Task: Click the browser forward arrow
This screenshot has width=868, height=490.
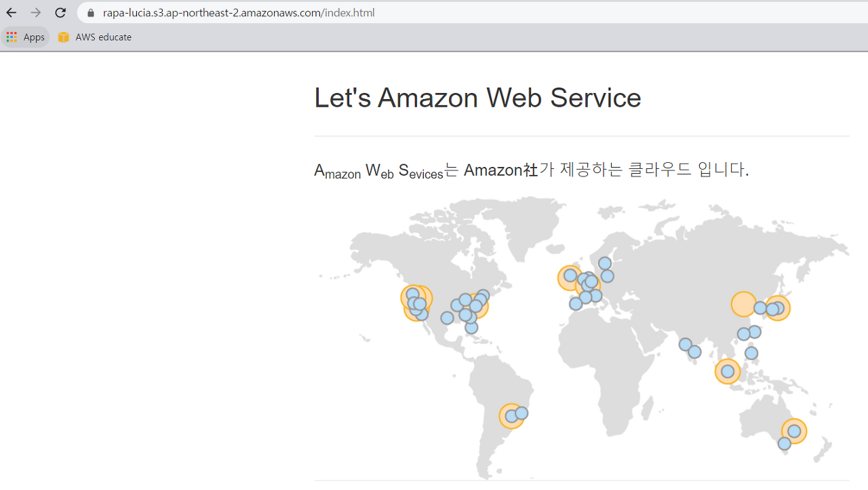Action: tap(36, 13)
